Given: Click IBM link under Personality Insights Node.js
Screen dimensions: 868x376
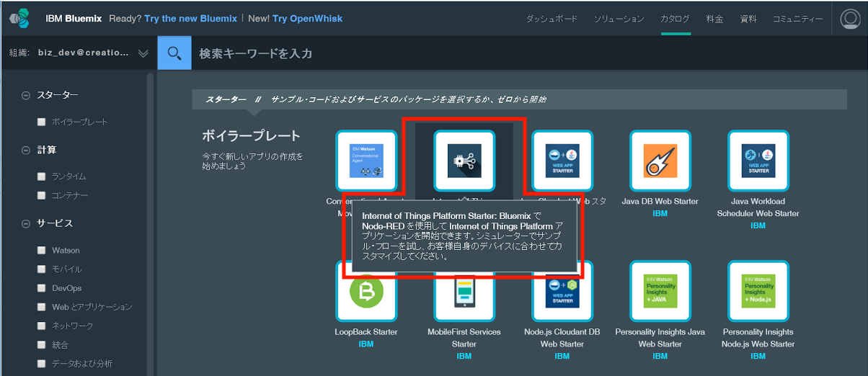Looking at the screenshot, I should tap(758, 356).
